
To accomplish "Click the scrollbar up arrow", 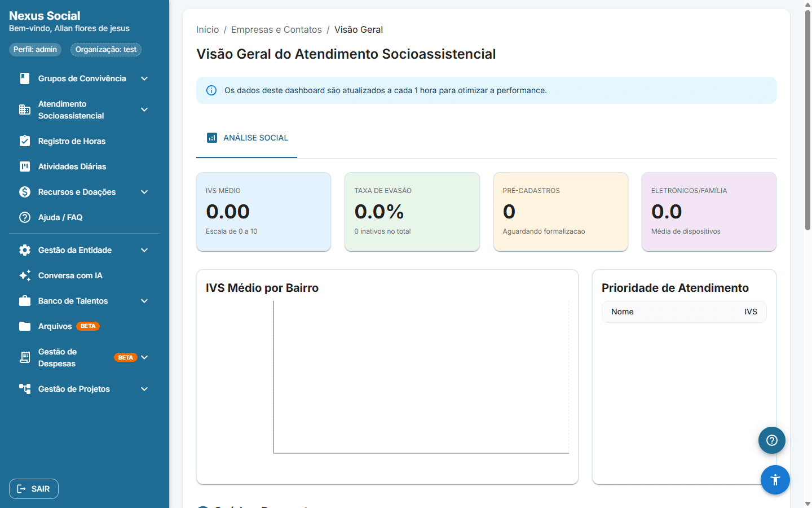I will pos(807,4).
